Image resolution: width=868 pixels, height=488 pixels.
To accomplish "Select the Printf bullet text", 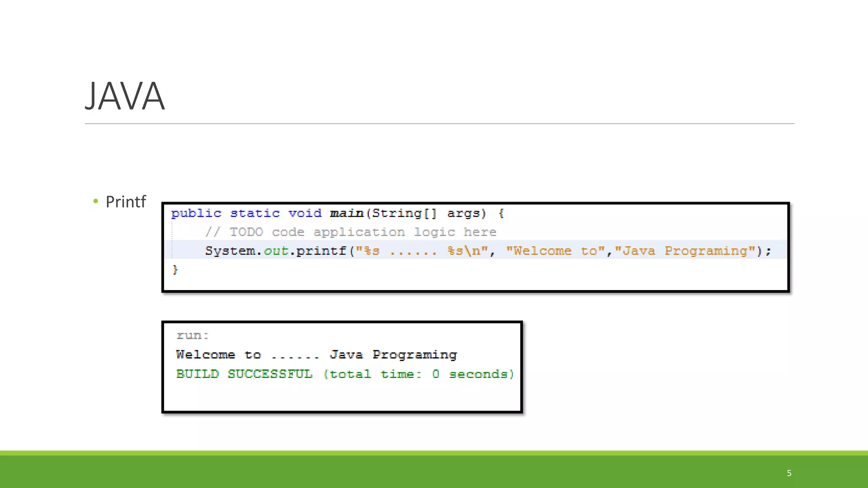I will [125, 202].
